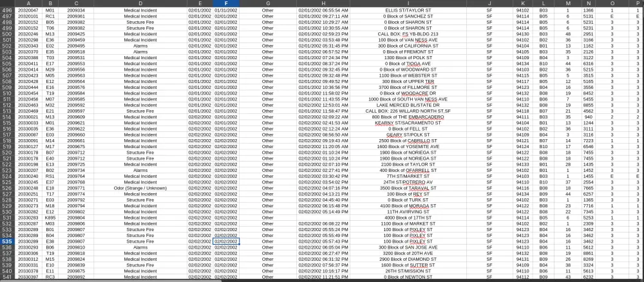
Task: Click date cell 01/31/2002
Action: 226,10
